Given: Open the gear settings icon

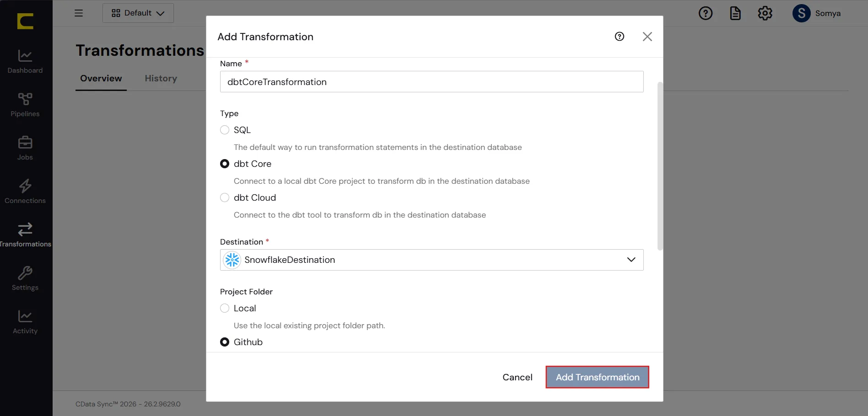Looking at the screenshot, I should [x=765, y=13].
